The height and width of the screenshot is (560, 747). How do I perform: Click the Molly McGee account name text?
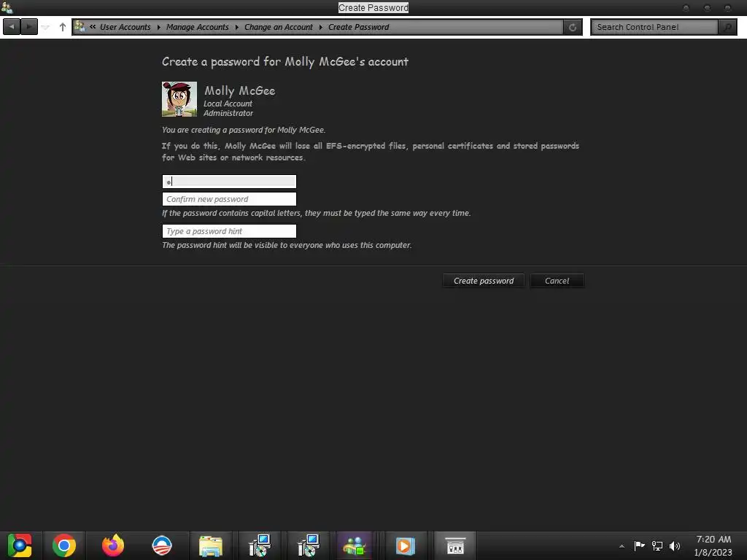pos(239,90)
